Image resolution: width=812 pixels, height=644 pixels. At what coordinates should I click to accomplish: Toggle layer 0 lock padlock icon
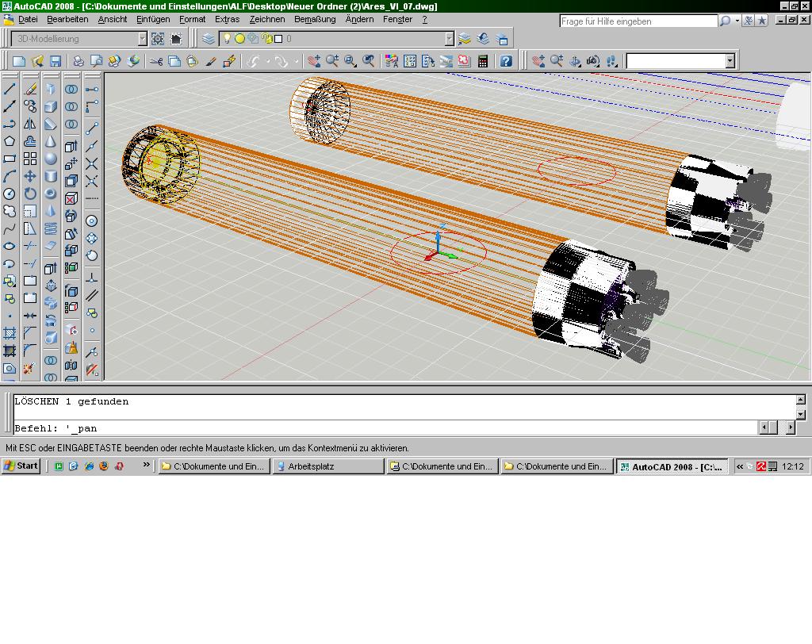[x=266, y=38]
